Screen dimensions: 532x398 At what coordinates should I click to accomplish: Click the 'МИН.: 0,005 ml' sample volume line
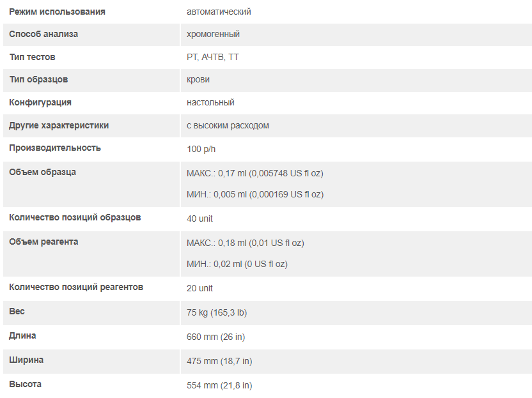(x=254, y=194)
